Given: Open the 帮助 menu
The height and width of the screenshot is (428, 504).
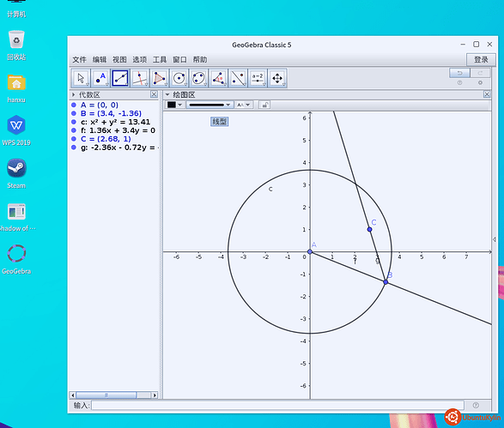Looking at the screenshot, I should [x=200, y=60].
